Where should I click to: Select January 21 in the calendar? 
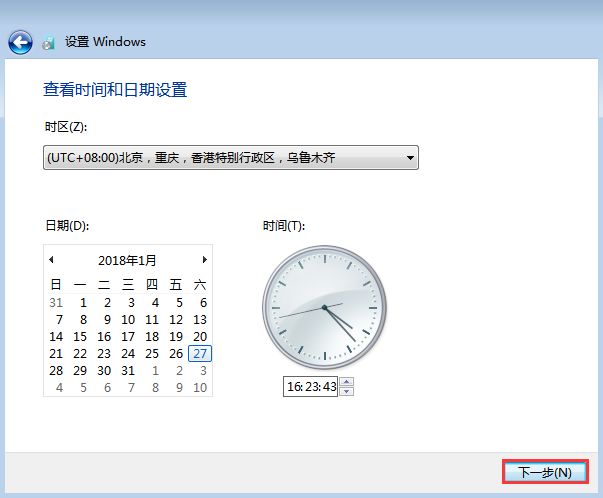56,353
